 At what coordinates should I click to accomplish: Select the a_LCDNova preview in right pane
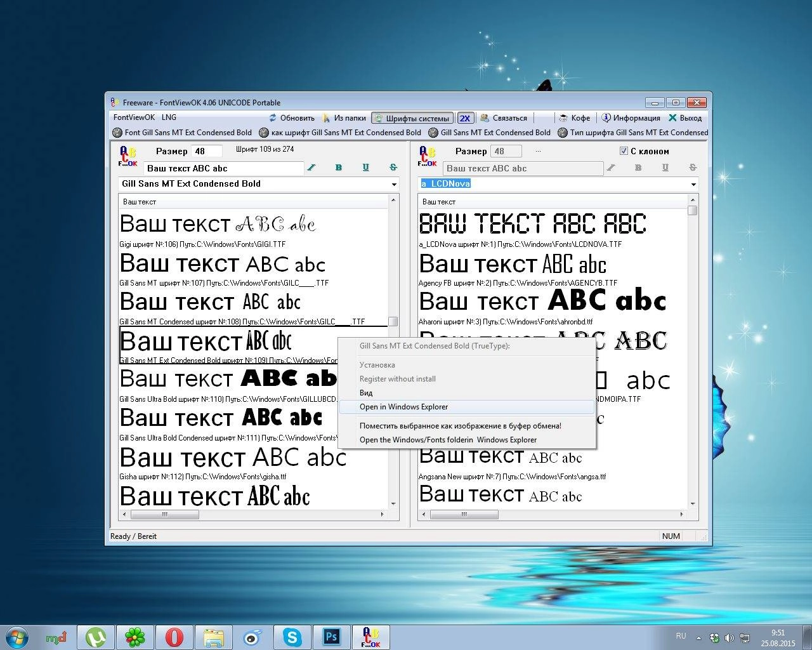click(x=552, y=229)
